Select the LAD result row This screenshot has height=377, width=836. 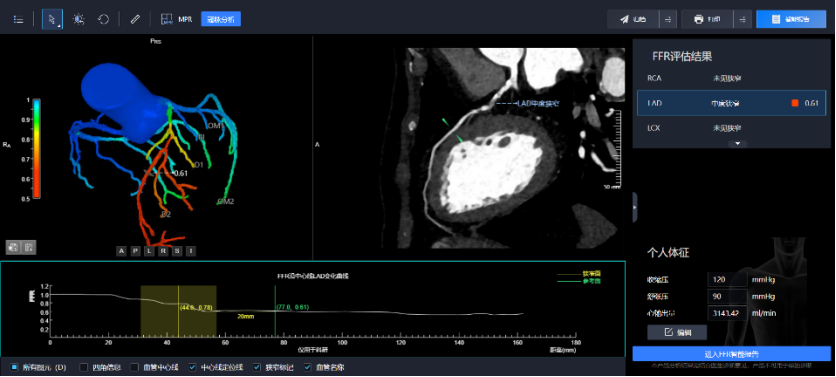point(733,103)
